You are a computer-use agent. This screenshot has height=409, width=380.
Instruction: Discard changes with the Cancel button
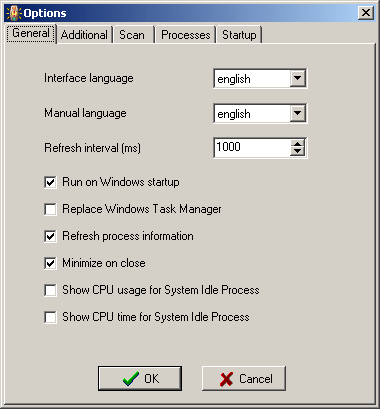244,378
